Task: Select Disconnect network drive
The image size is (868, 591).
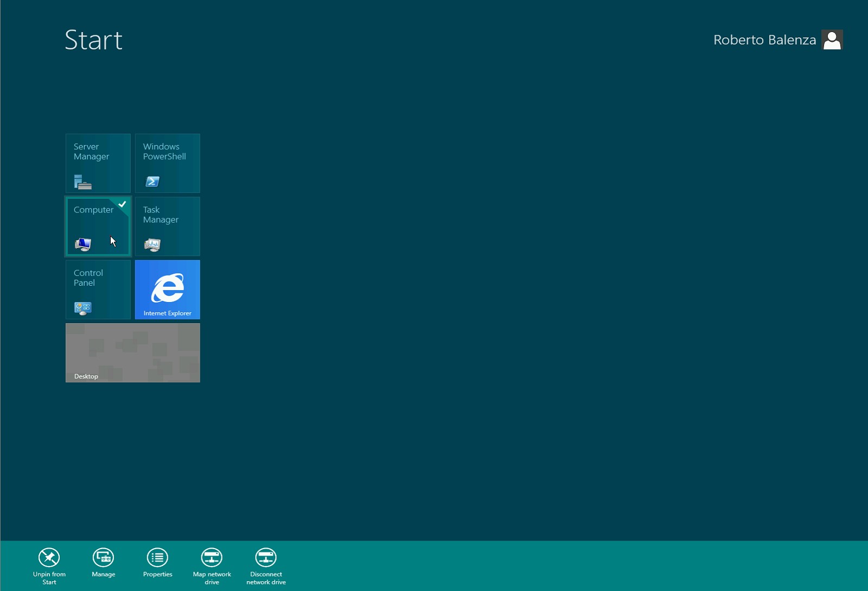Action: [266, 566]
